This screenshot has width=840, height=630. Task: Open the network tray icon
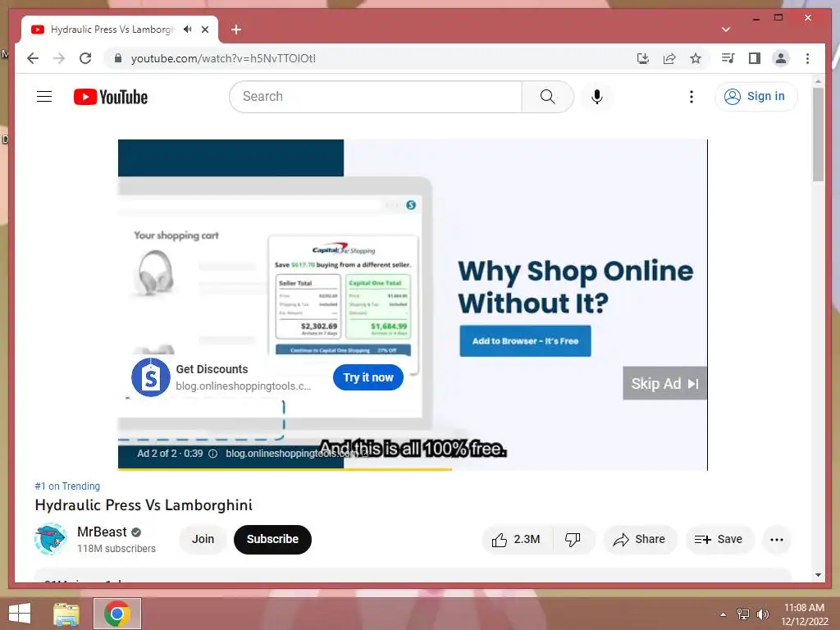pos(743,614)
